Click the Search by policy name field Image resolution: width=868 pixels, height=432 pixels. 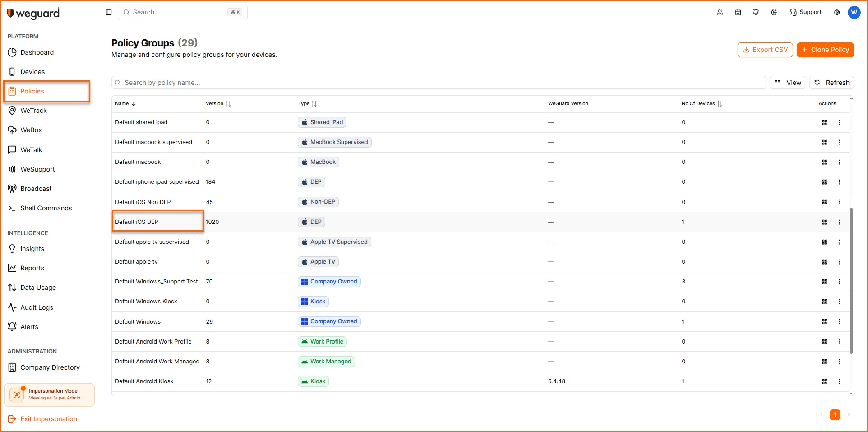click(438, 83)
